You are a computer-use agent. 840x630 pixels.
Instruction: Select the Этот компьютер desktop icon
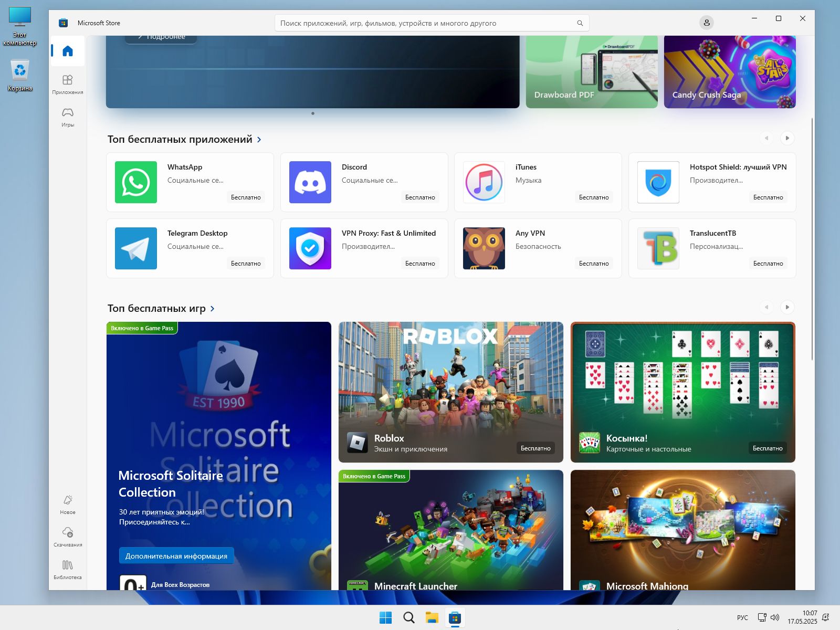click(20, 26)
